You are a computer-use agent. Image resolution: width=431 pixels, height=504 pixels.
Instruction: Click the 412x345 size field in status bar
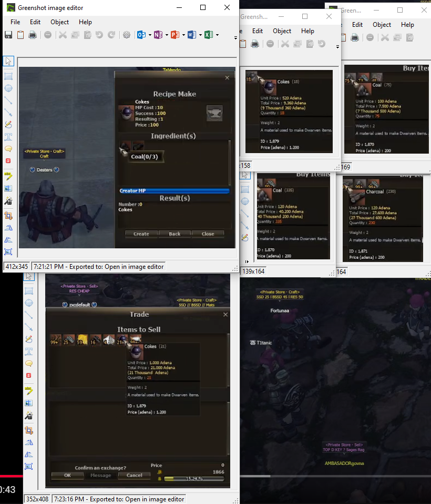pos(17,266)
